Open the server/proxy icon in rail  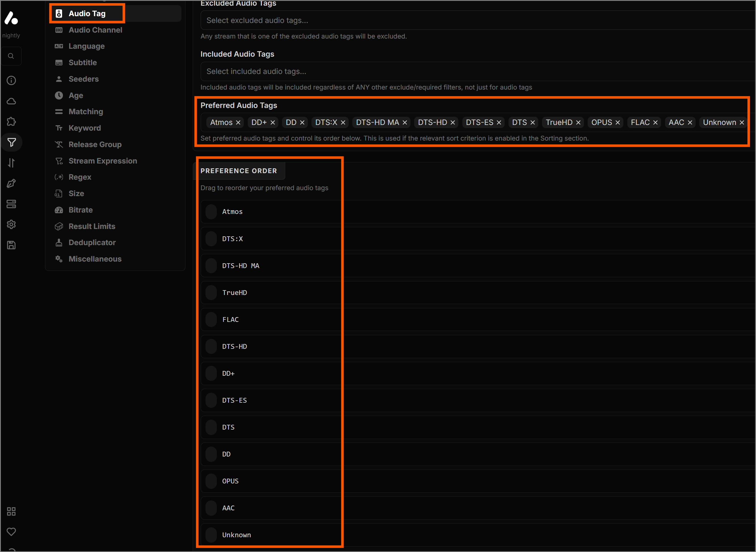[x=11, y=204]
